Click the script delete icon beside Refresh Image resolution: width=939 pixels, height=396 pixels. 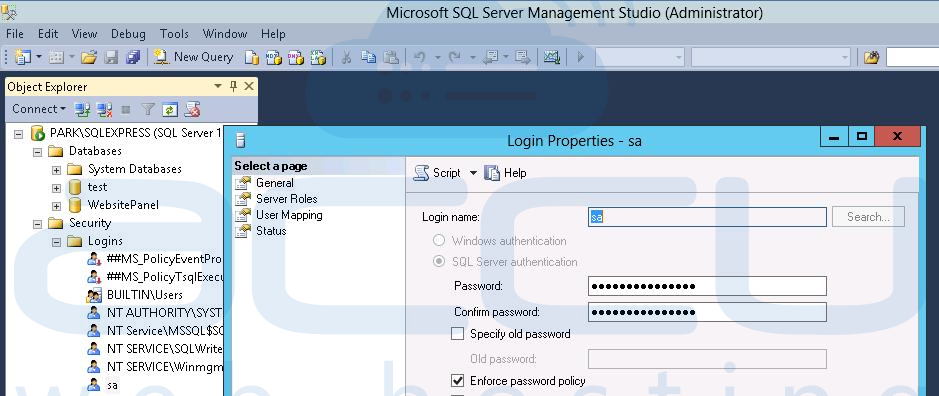tap(192, 109)
